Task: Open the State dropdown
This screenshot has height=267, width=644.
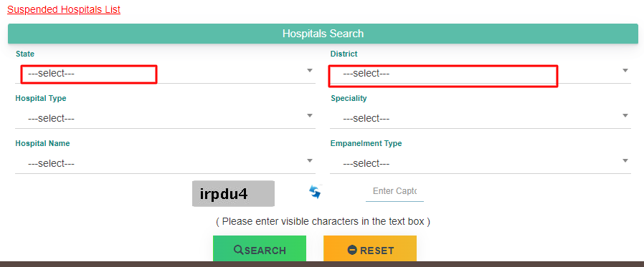Action: coord(165,74)
